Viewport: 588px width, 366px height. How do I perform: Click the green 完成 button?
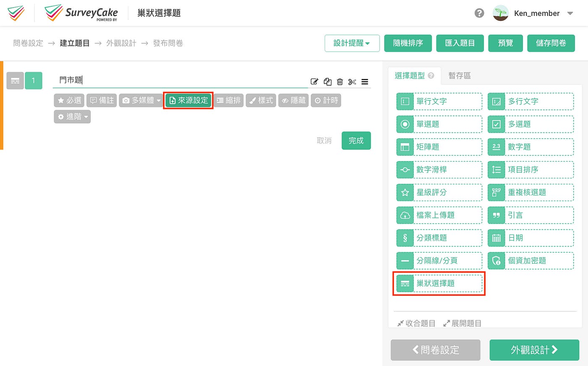pos(356,141)
